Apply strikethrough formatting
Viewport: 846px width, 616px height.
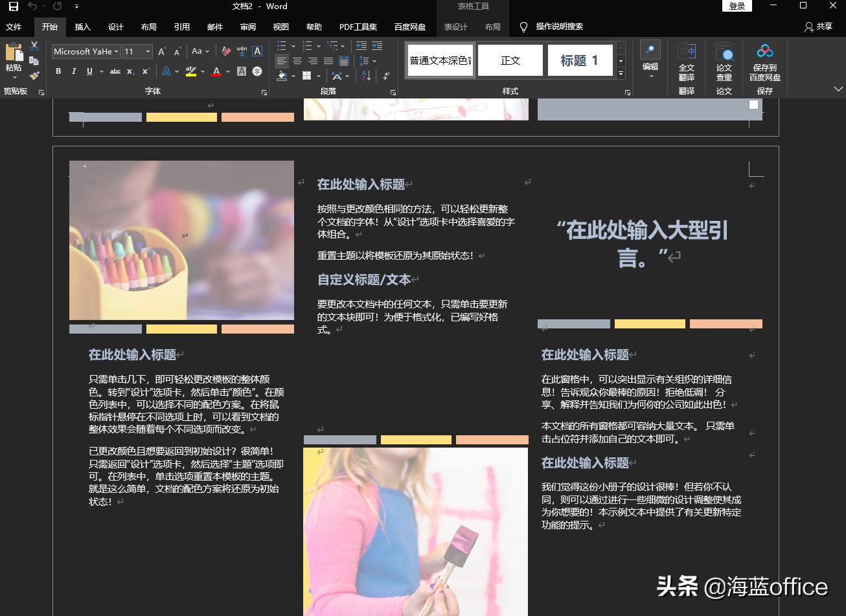click(x=115, y=71)
